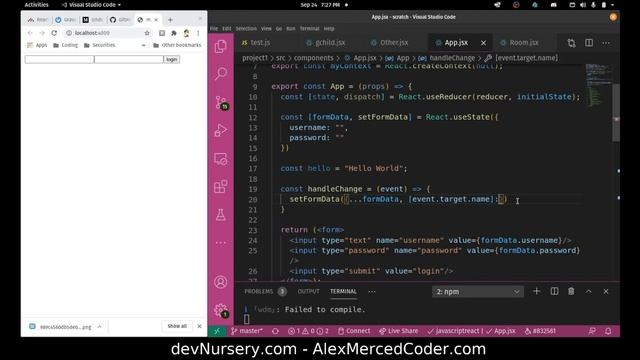Reload the localhost page in browser

coord(54,33)
